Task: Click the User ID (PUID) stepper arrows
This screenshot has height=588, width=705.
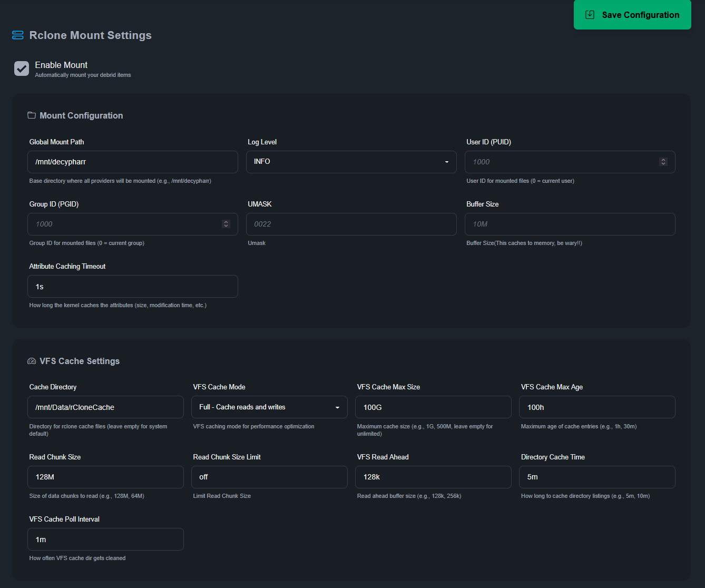Action: [x=663, y=162]
